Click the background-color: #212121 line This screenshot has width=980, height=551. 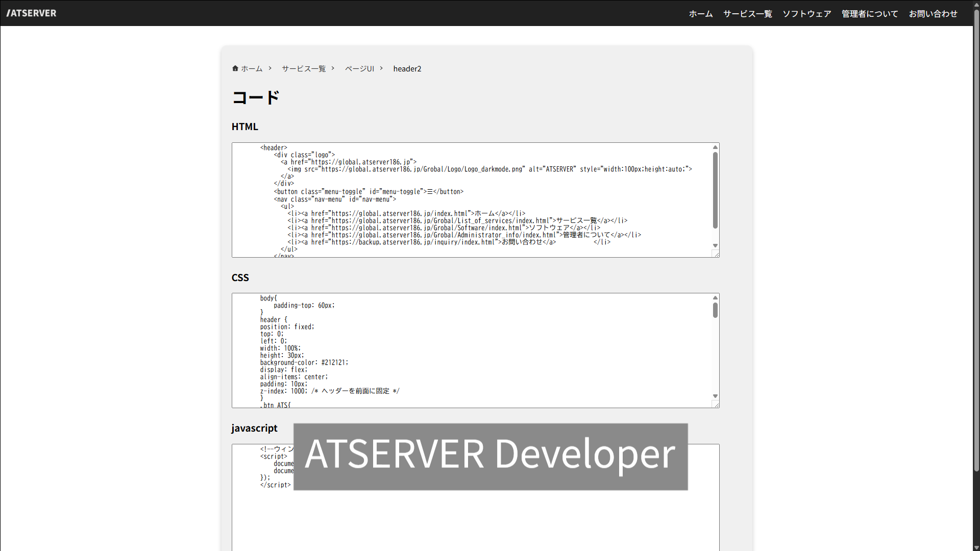coord(304,363)
